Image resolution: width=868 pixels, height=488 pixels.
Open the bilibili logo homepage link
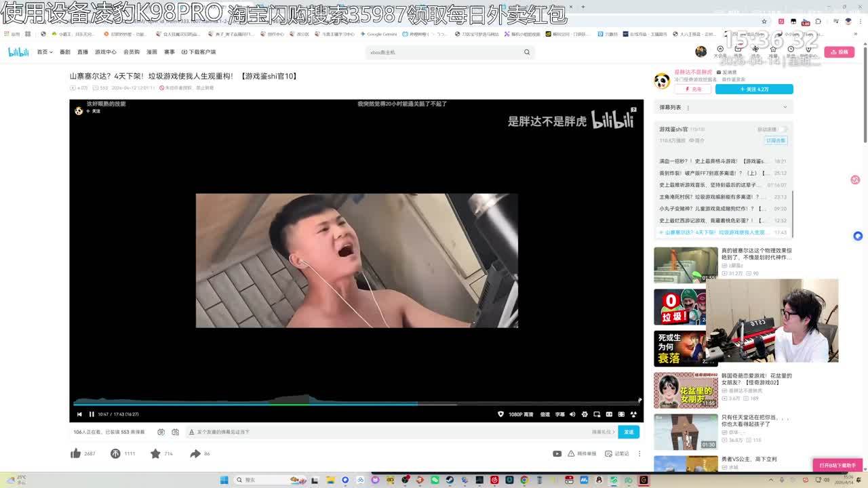coord(18,52)
